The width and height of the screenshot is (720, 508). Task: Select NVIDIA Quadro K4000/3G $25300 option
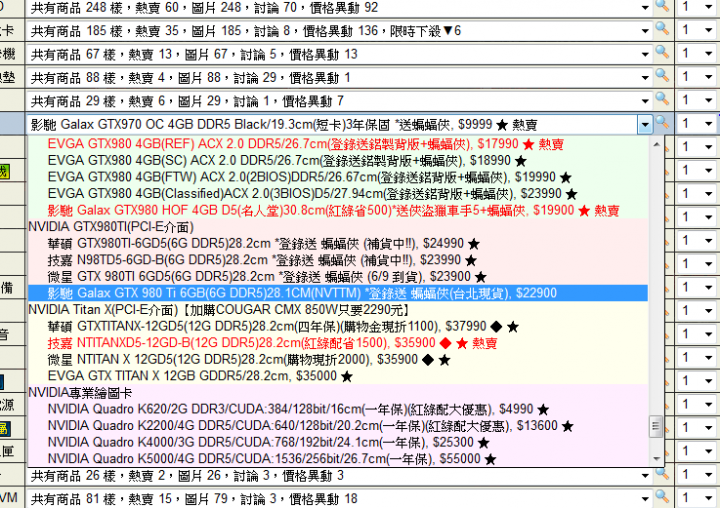pos(338,442)
